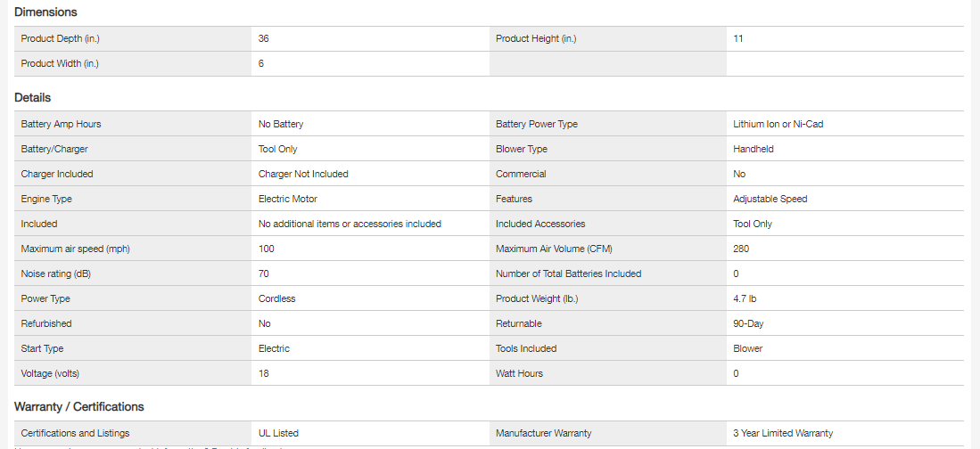Viewport: 980px width, 449px height.
Task: Click the Noise rating (dB) label
Action: pyautogui.click(x=56, y=274)
